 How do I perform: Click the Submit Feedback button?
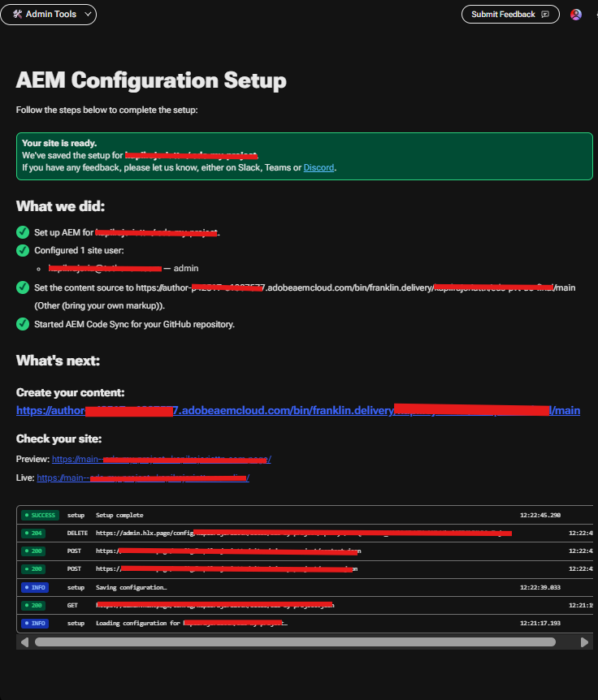(x=510, y=15)
